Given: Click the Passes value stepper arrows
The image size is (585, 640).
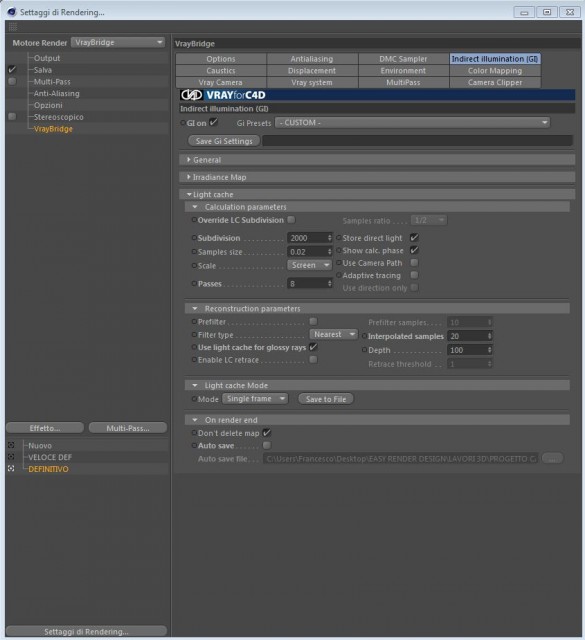Looking at the screenshot, I should tap(329, 283).
